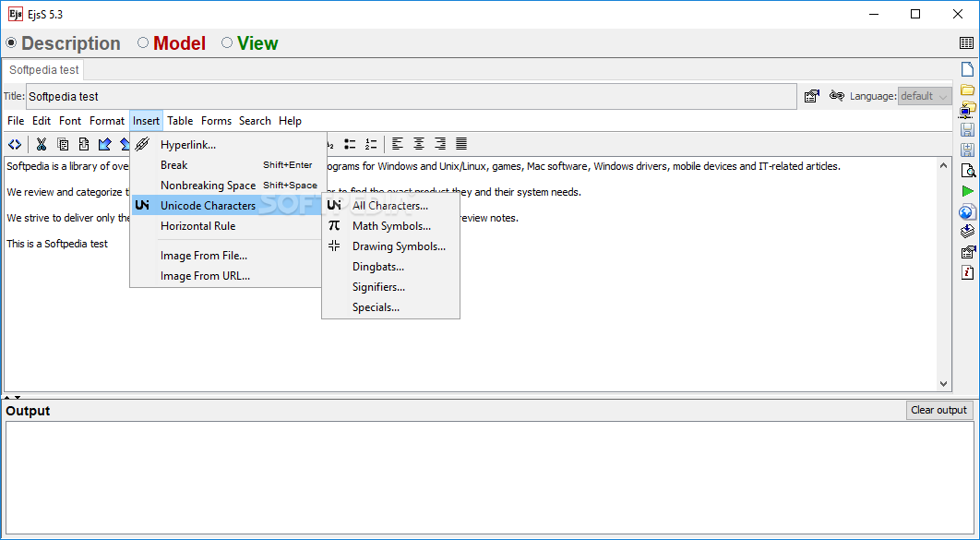Open the HTML source view icon
The image size is (980, 540).
(x=15, y=144)
